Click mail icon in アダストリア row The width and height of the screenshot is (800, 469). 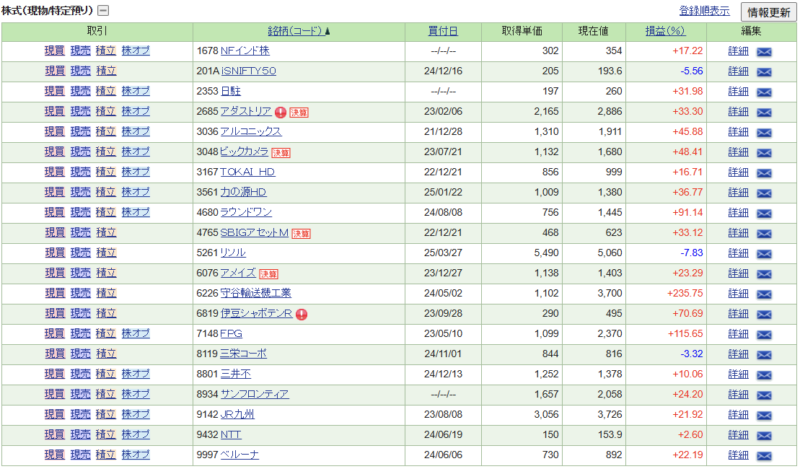764,112
